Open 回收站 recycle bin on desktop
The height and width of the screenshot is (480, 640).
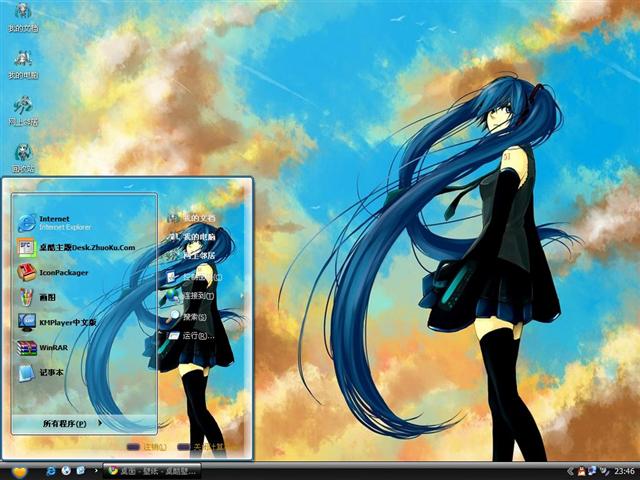point(23,158)
